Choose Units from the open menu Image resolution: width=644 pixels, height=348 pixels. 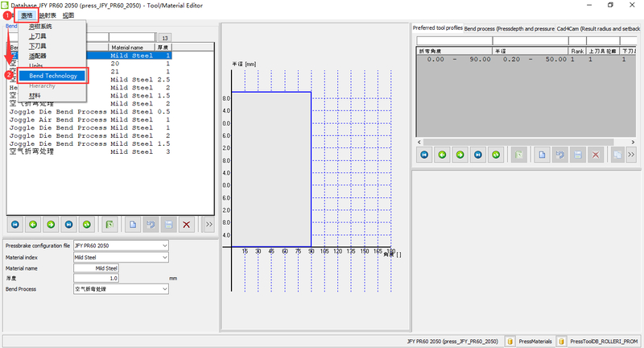click(36, 66)
